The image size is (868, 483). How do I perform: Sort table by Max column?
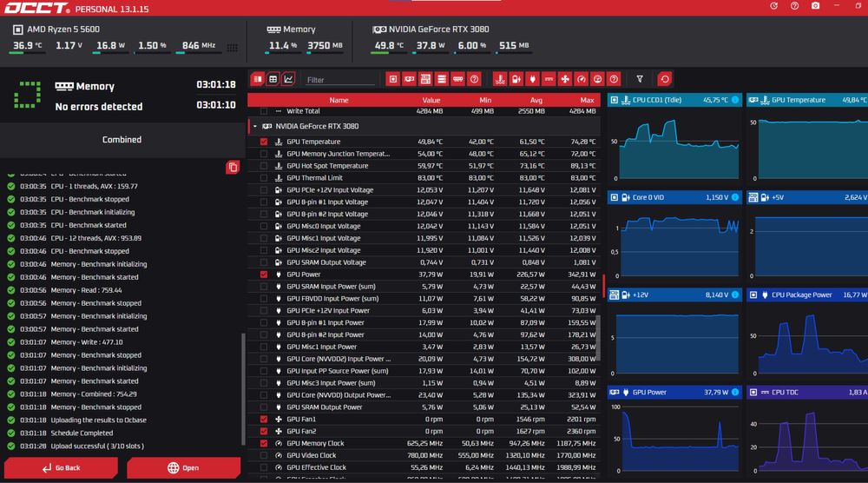point(587,100)
